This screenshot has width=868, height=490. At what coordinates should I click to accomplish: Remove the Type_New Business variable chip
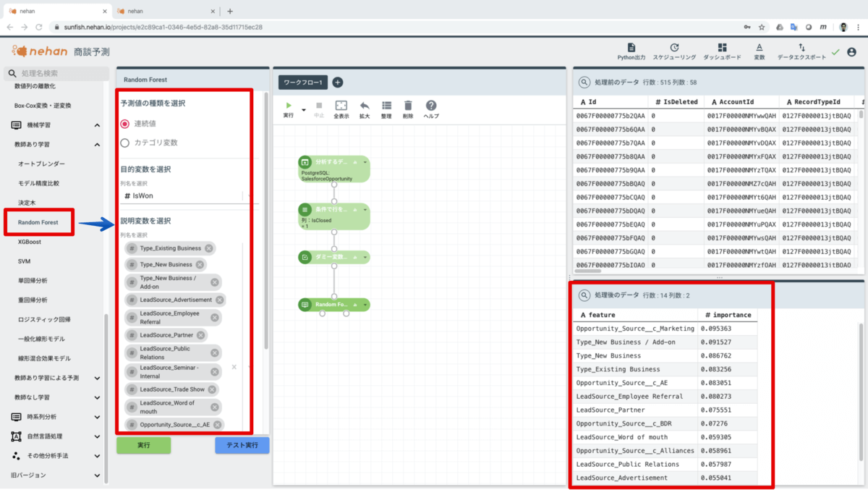tap(200, 264)
